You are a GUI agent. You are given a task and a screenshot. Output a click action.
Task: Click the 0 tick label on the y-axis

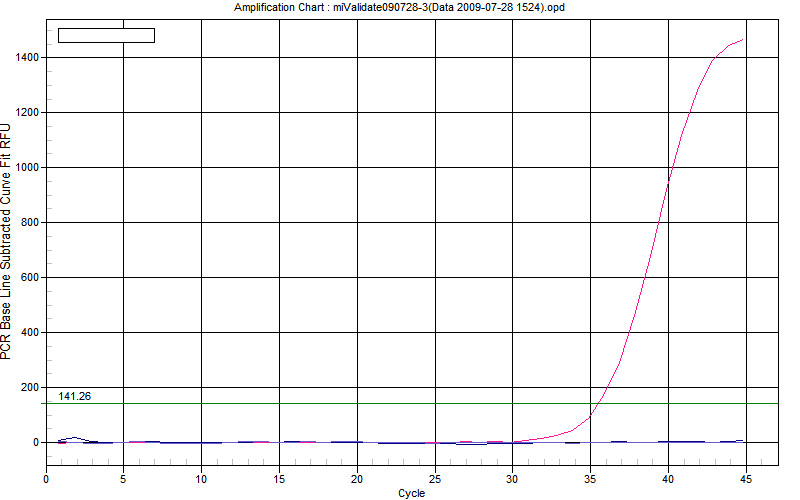point(36,443)
